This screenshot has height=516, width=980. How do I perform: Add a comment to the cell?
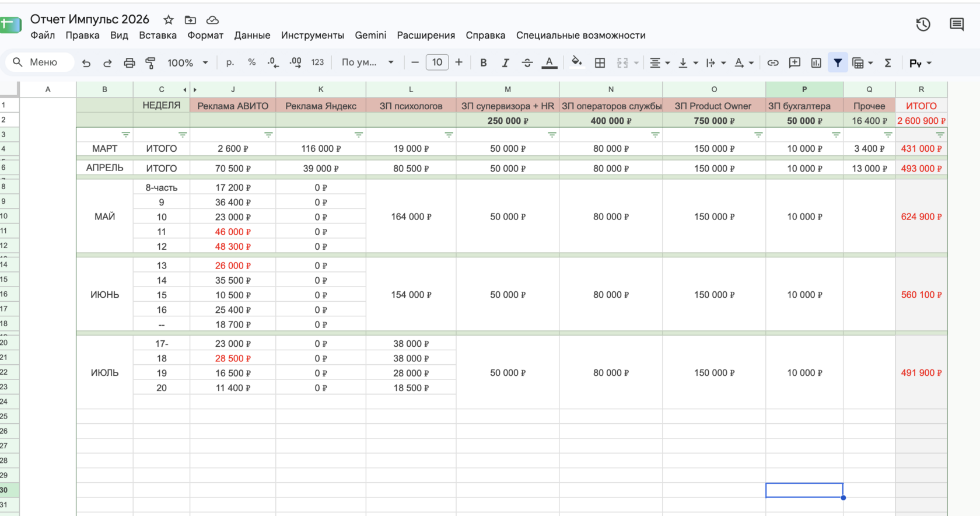794,63
